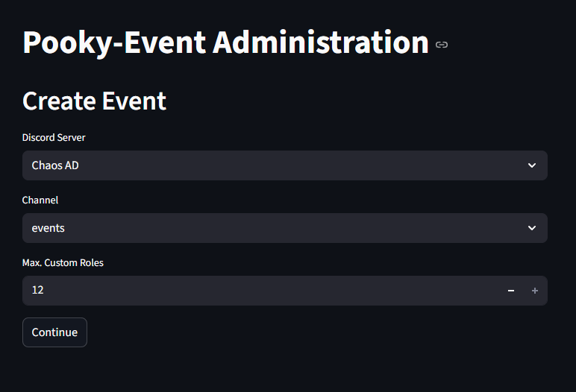This screenshot has width=576, height=392.
Task: Decrease Max. Custom Roles with minus icon
Action: [x=511, y=291]
